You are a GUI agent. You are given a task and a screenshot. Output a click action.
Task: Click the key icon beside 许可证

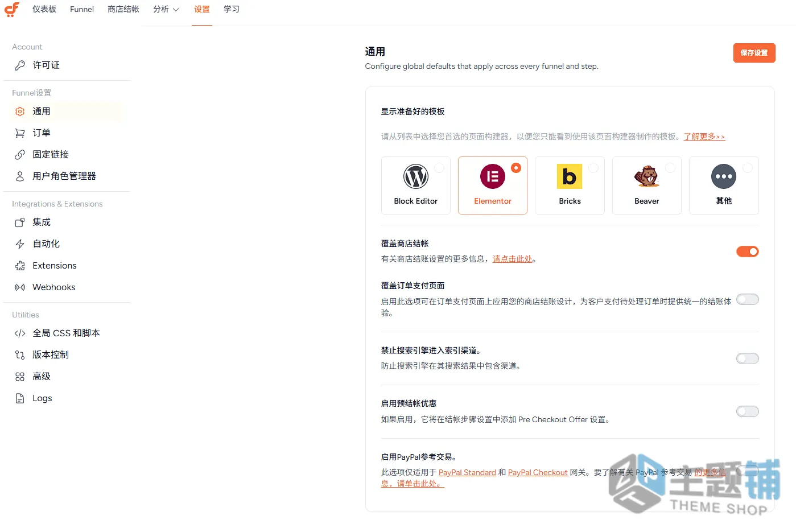pos(20,65)
